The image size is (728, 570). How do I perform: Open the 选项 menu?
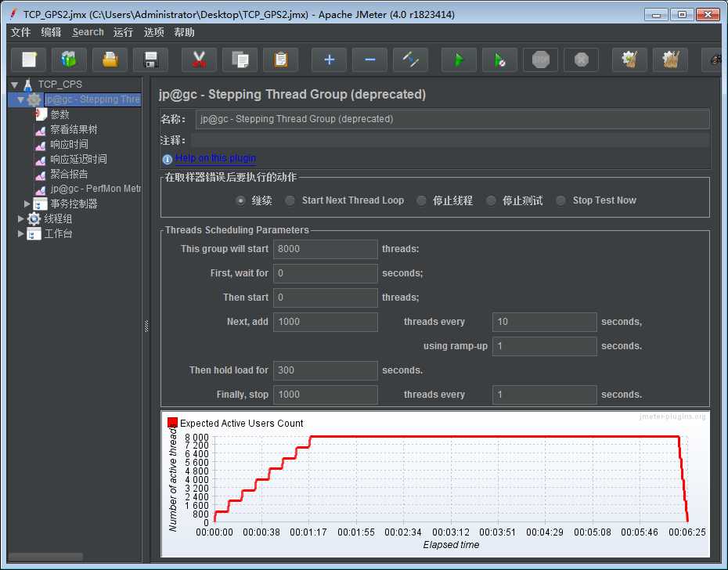(153, 32)
